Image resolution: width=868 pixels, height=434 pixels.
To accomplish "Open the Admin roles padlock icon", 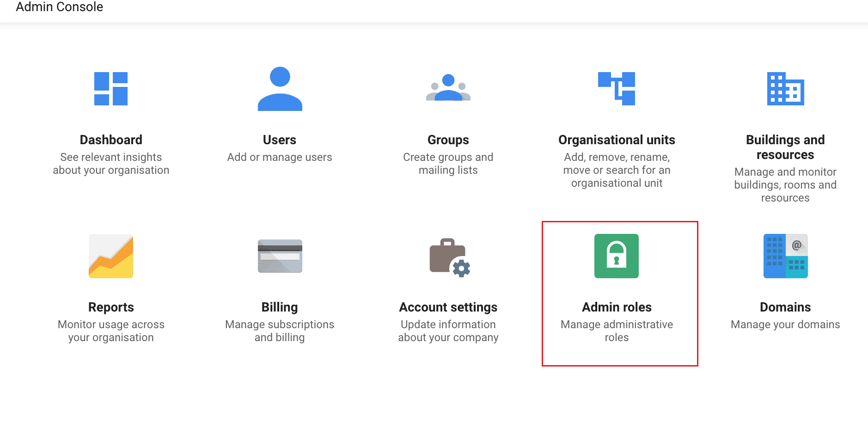I will [617, 256].
